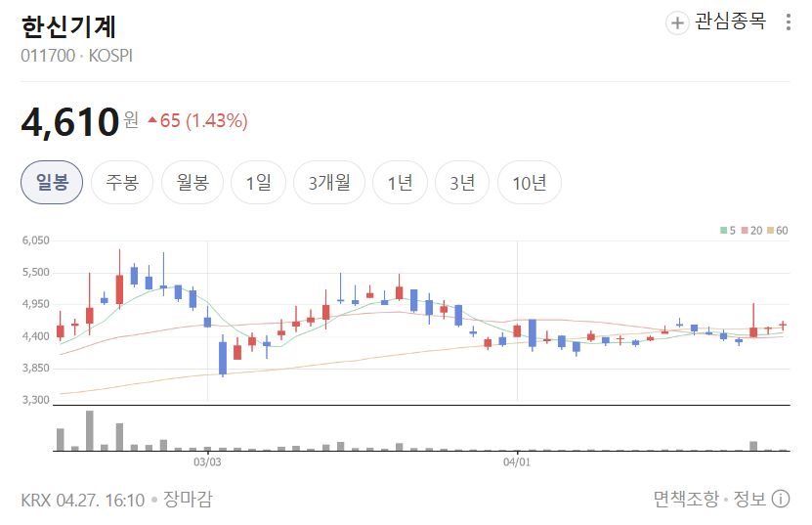
Task: Click the 3,850 price axis label
Action: click(36, 368)
